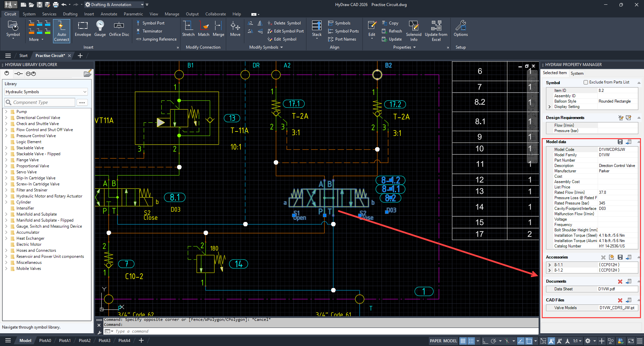
Task: Switch to the Parametric ribbon tab
Action: pos(133,14)
